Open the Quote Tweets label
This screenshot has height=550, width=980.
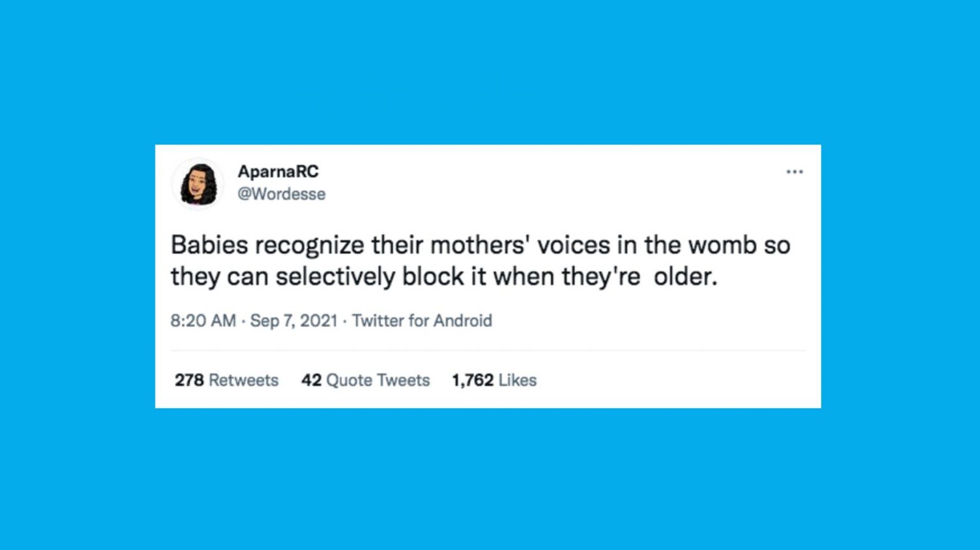tap(378, 380)
